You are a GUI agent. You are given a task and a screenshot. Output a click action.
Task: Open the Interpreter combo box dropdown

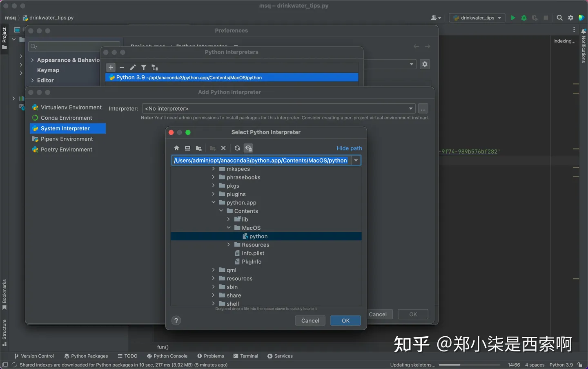pyautogui.click(x=410, y=109)
